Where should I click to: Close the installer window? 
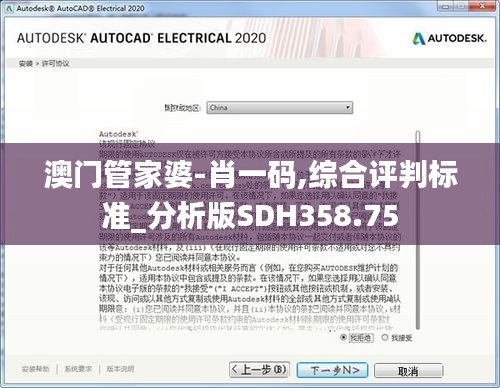[482, 6]
